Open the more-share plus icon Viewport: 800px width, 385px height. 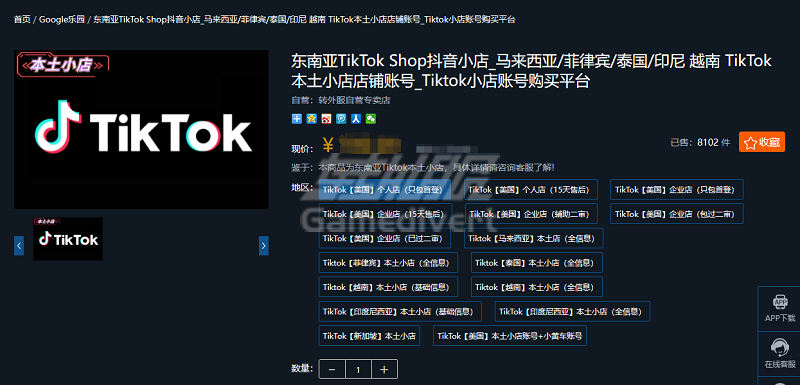(297, 119)
